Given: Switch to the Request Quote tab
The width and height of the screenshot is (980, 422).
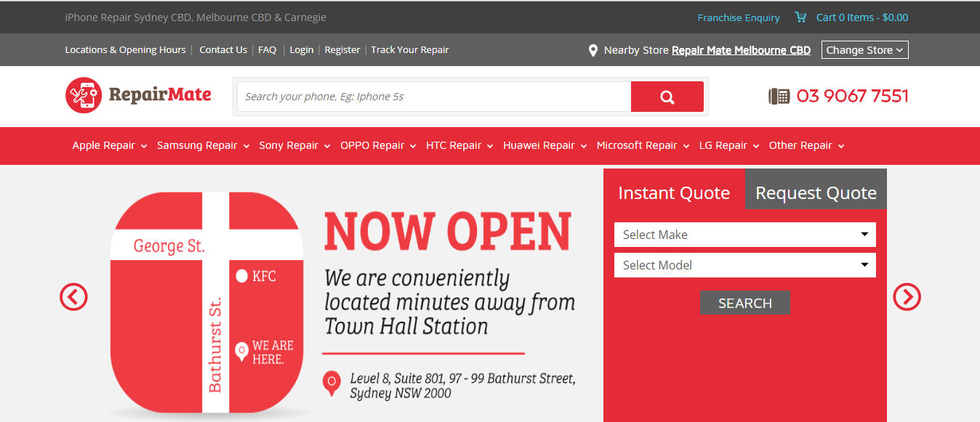Looking at the screenshot, I should coord(816,193).
